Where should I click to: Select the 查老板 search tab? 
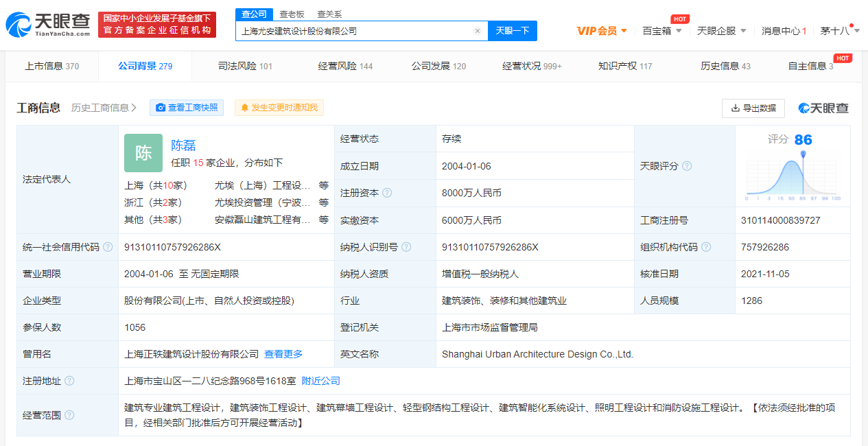pos(292,14)
